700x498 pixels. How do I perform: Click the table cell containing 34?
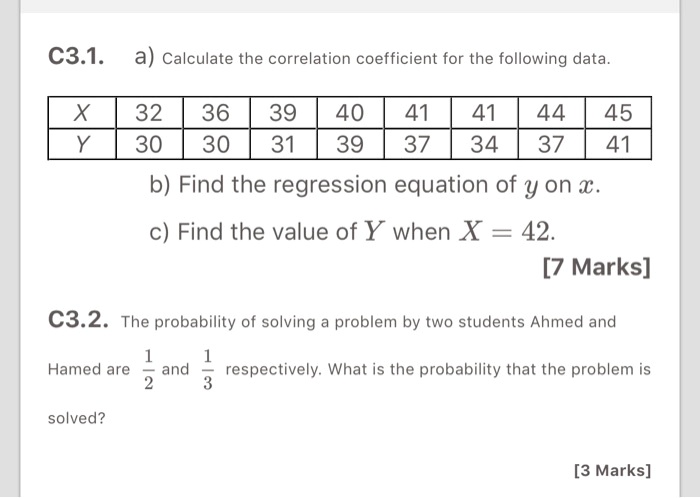click(485, 144)
